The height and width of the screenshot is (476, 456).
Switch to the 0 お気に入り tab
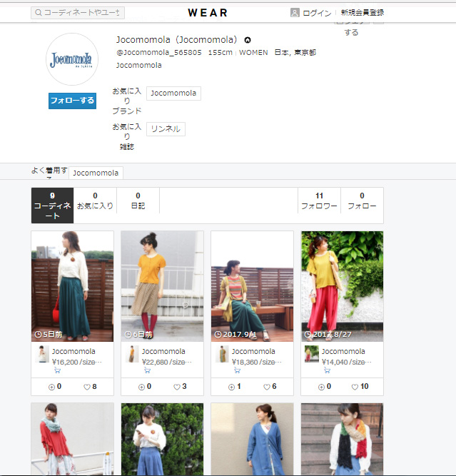[x=95, y=201]
